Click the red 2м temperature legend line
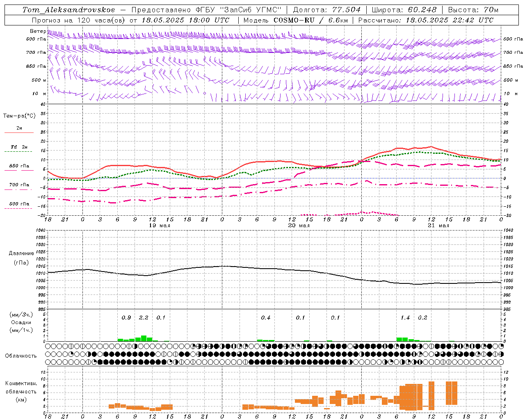Image resolution: width=525 pixels, height=420 pixels. point(19,133)
